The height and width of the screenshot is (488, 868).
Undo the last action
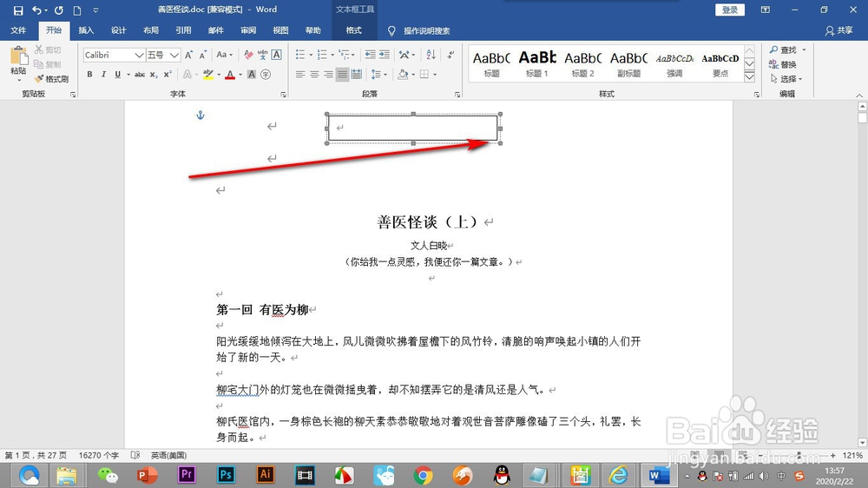pyautogui.click(x=36, y=10)
